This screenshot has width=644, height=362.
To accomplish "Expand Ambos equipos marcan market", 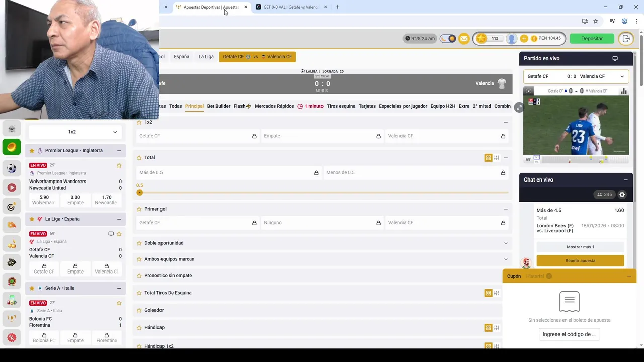I will tap(506, 259).
